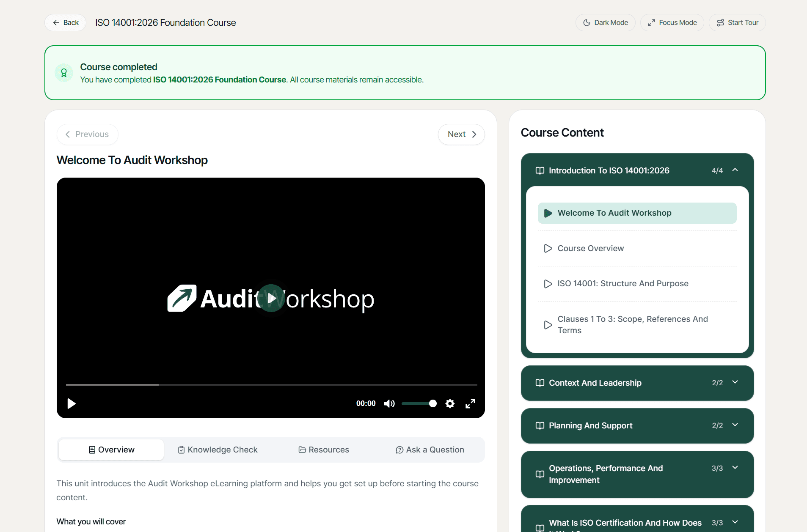Click the play icon beside ISO 14001: Structure And Purpose

tap(548, 284)
